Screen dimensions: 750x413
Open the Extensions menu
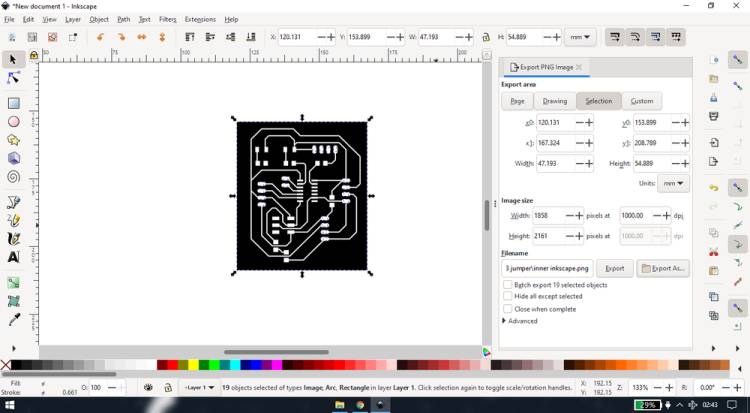click(200, 19)
